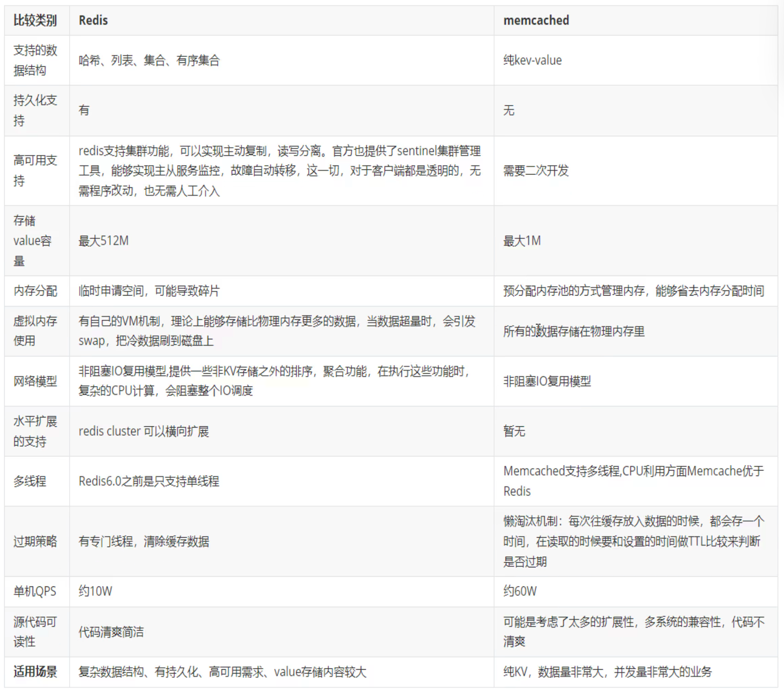The height and width of the screenshot is (696, 784).
Task: Click the "有专门线程,清除缓存数据" cell
Action: (x=143, y=541)
